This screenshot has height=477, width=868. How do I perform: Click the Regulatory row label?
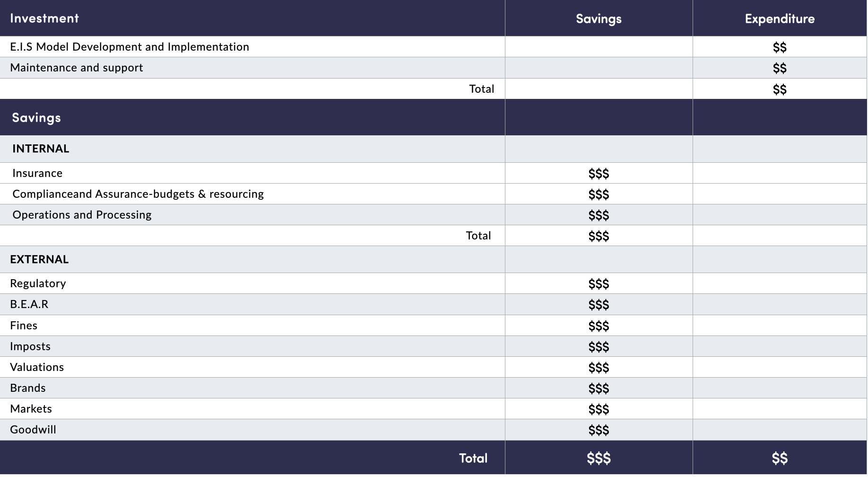(x=38, y=283)
